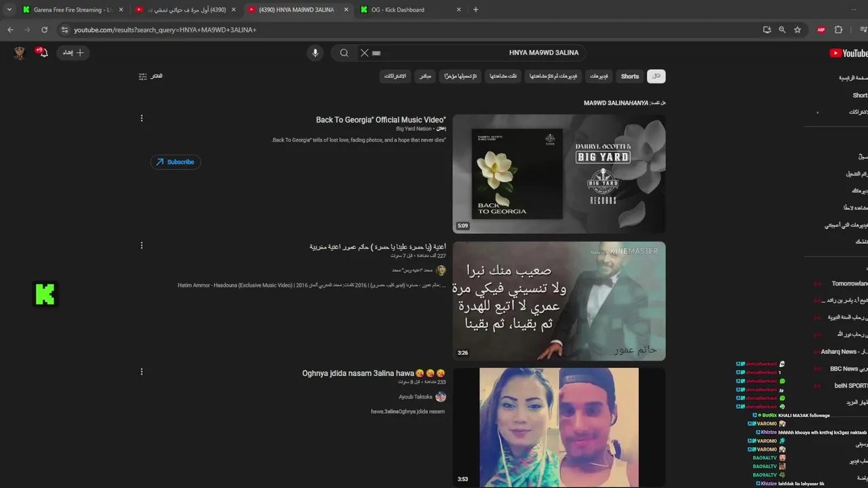Open the Big Yard Nation channel link
The image size is (868, 488).
pyautogui.click(x=414, y=129)
